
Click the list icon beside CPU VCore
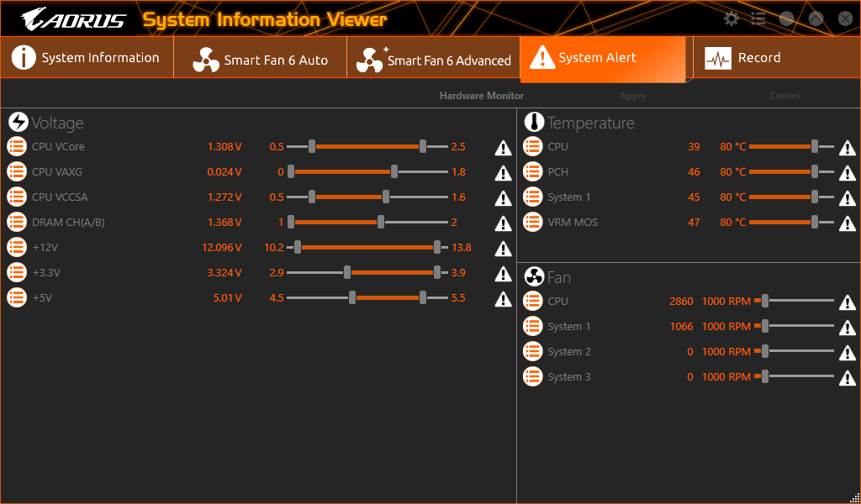pyautogui.click(x=17, y=146)
